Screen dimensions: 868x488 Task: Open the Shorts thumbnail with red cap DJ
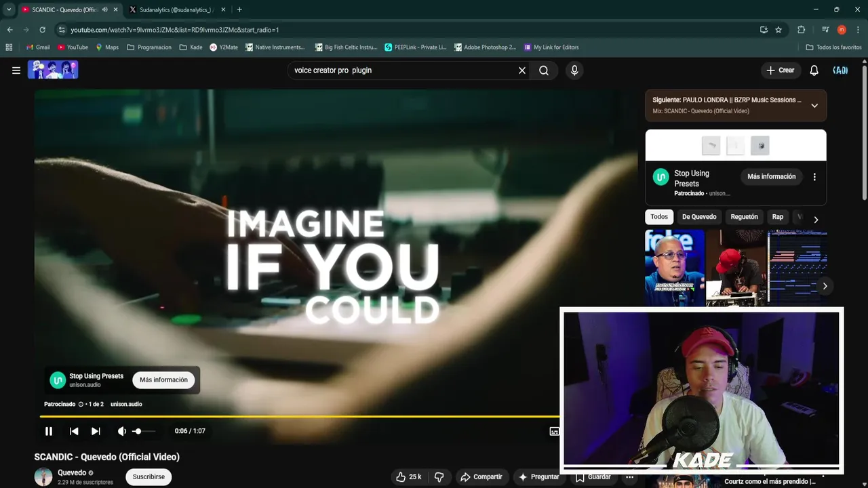tap(736, 268)
